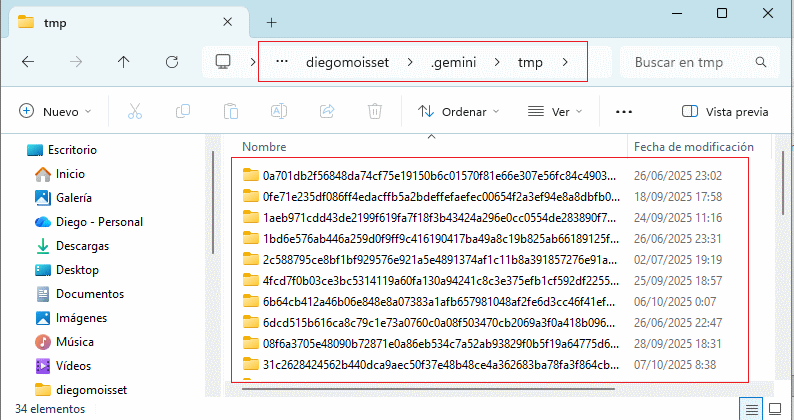Open the tmp tab
The image size is (794, 420).
point(120,22)
